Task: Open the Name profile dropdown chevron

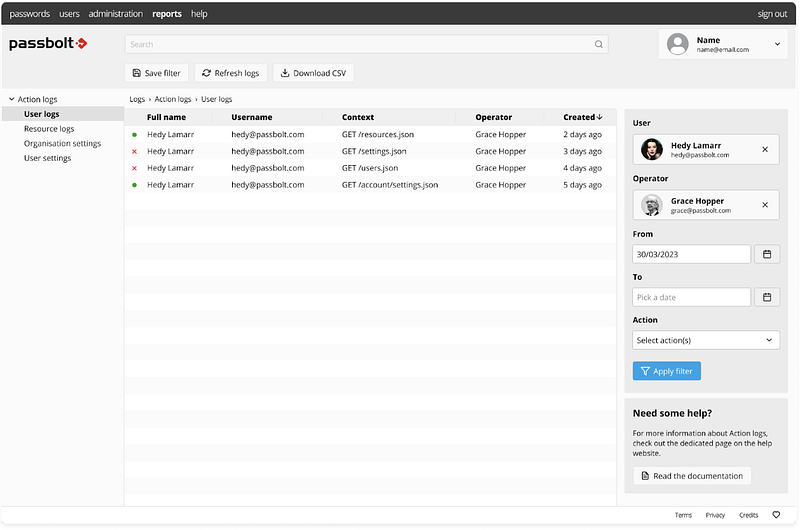Action: (x=777, y=44)
